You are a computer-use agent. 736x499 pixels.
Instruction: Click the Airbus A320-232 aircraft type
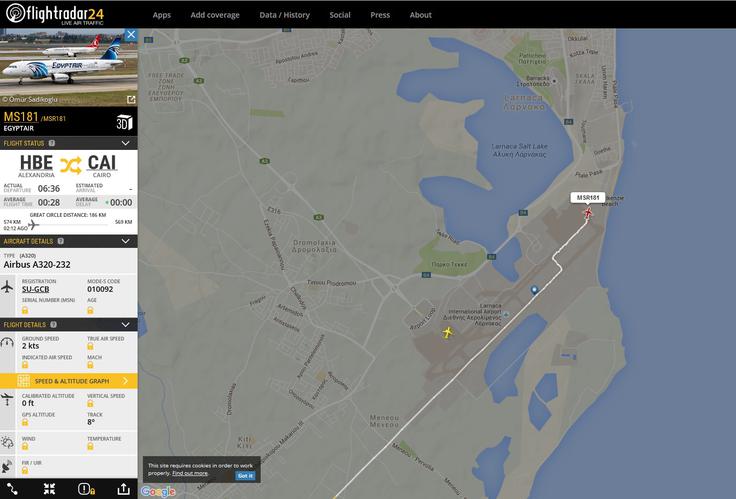(37, 265)
